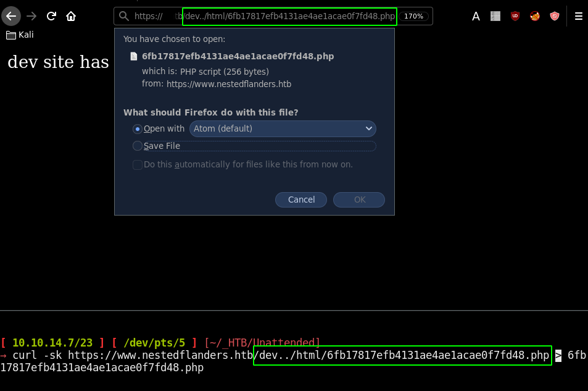Select the 'Save File' radio option
The image size is (588, 391).
[138, 146]
